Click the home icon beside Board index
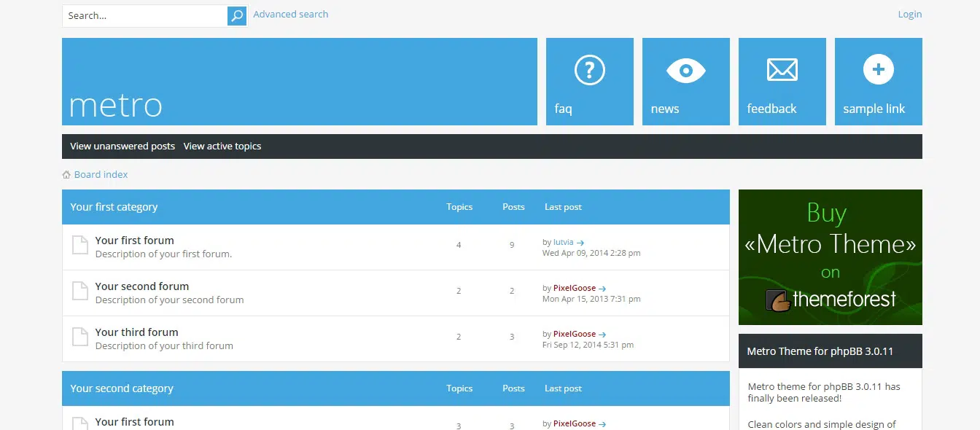The image size is (980, 430). (66, 175)
